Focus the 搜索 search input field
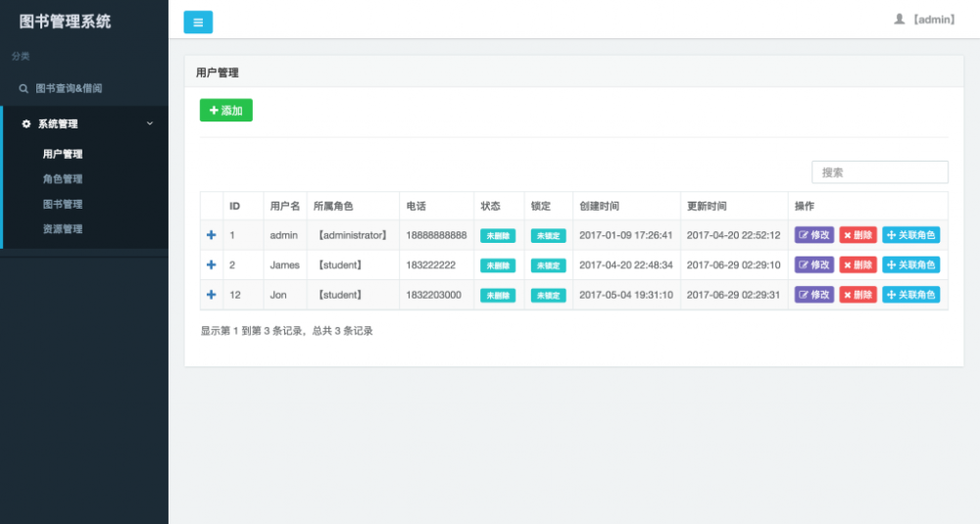 click(x=879, y=172)
